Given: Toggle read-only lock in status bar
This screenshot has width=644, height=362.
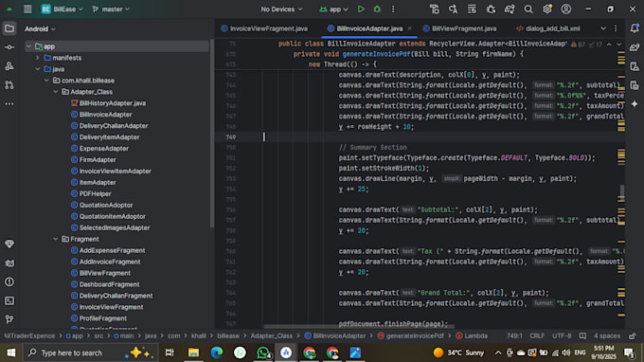Looking at the screenshot, I should coord(633,336).
